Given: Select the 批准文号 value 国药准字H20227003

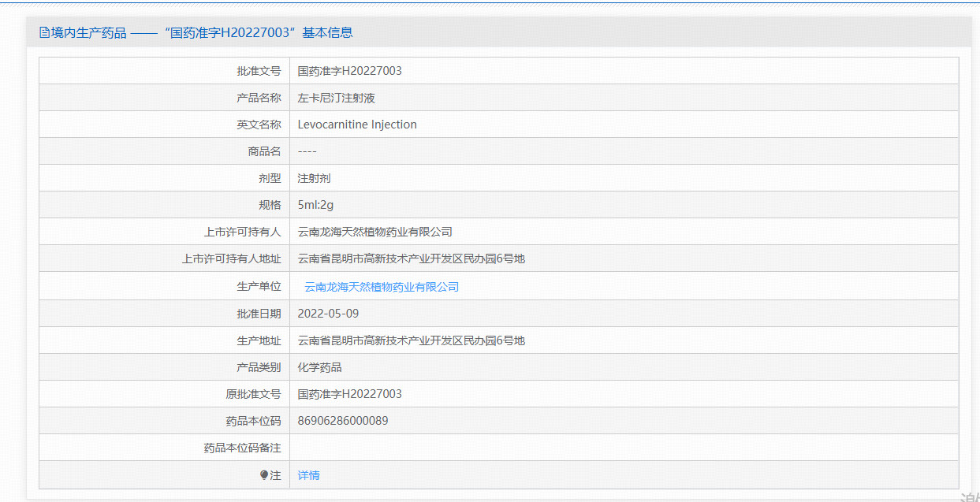Looking at the screenshot, I should click(x=349, y=71).
